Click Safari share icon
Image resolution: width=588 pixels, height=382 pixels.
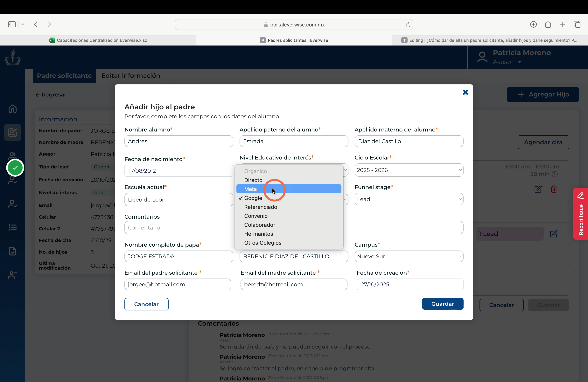(548, 24)
